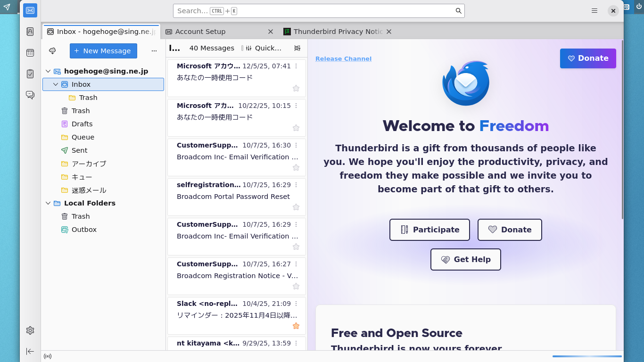The image size is (644, 362).
Task: Open more menu for 10/22/25 Microsoft message
Action: (x=296, y=106)
